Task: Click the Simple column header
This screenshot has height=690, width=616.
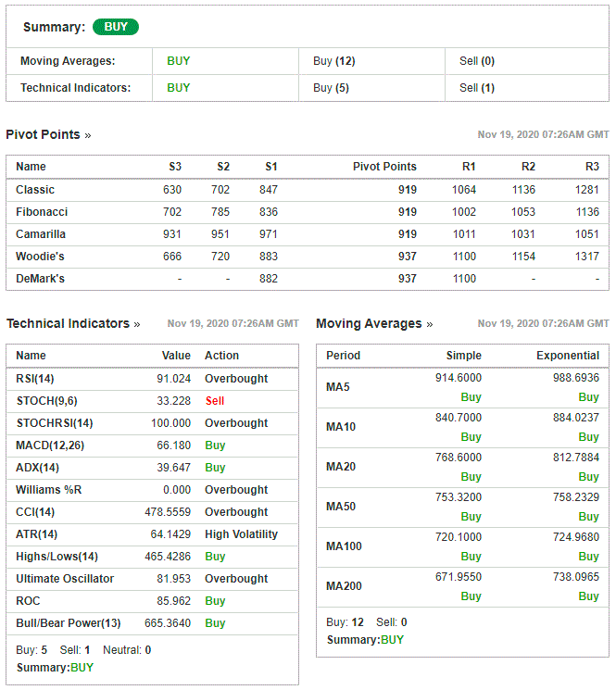Action: [x=464, y=355]
